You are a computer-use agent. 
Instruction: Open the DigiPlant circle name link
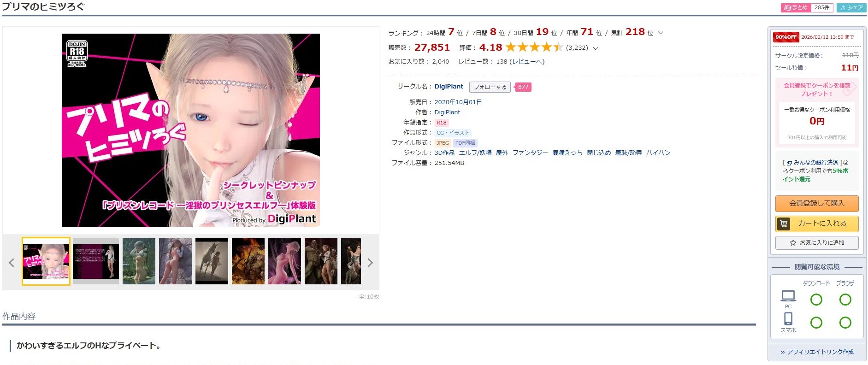449,87
